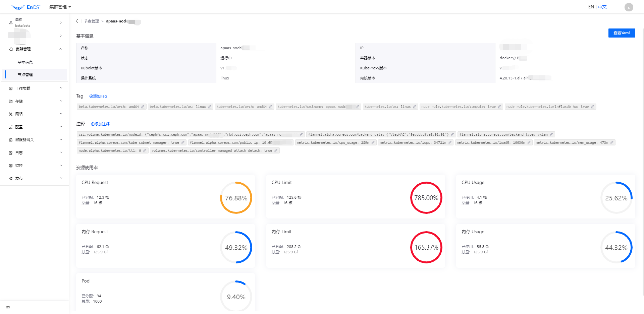
Task: Click the 查看Yaml button
Action: click(622, 33)
